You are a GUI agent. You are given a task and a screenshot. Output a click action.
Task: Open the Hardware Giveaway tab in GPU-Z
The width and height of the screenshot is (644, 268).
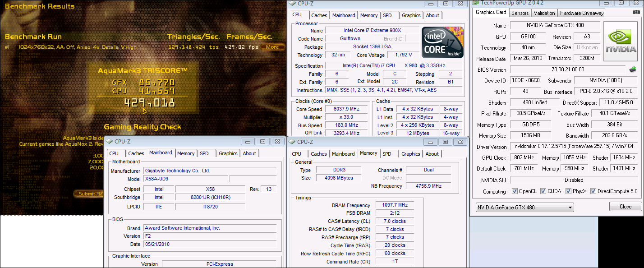pos(582,13)
